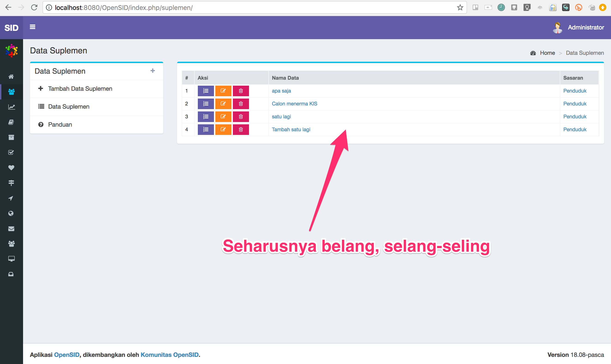Open the home dashboard via house icon

[11, 76]
